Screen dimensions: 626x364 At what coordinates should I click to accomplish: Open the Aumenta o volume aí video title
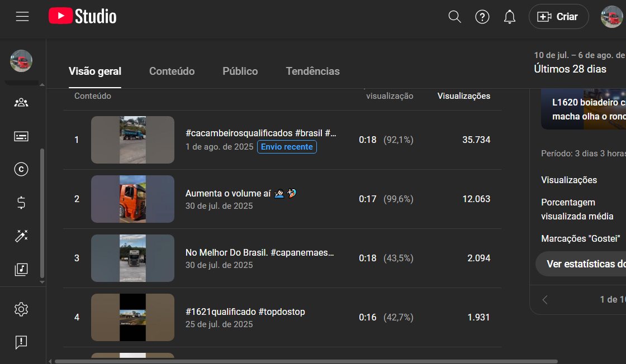241,193
